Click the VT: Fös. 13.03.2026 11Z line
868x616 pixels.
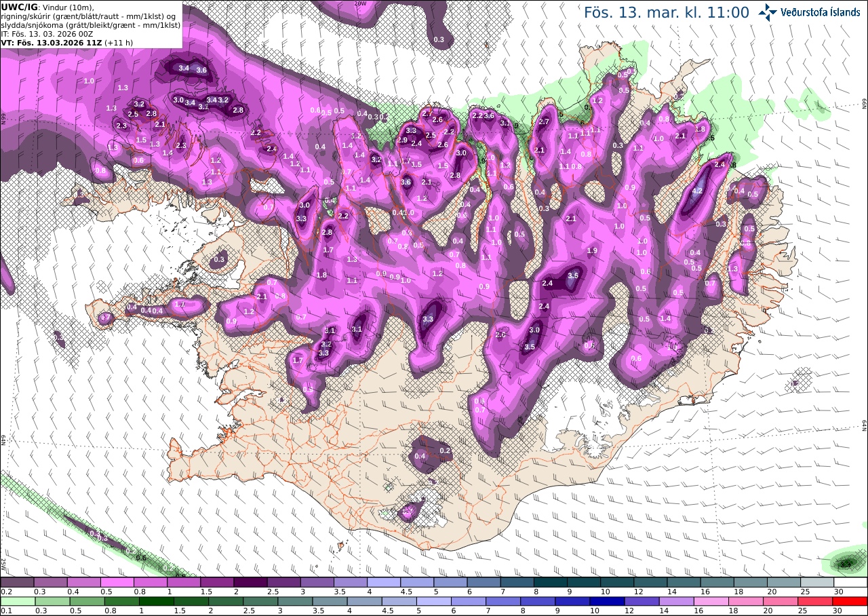point(67,43)
